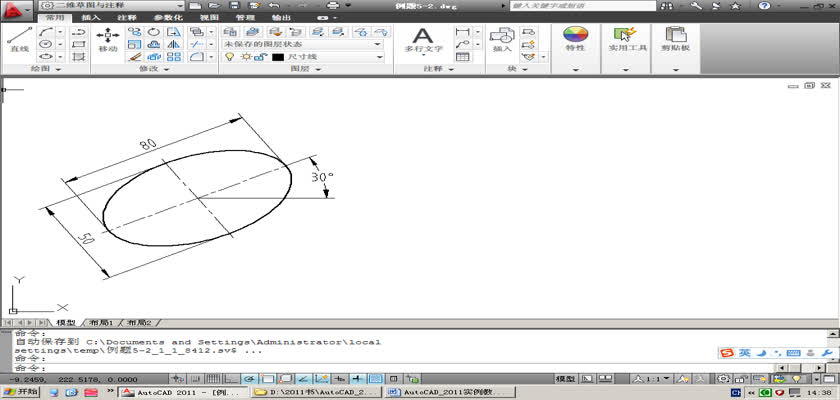Open the Utilities (实用工具) panel
840x400 pixels.
click(x=625, y=40)
